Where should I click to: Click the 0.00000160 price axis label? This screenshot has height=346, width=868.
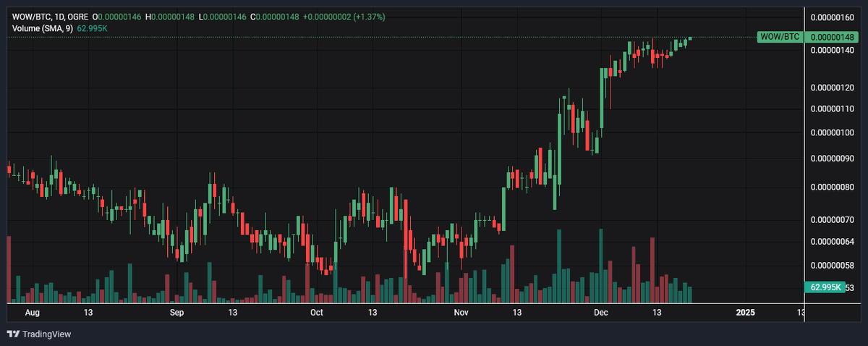pos(832,17)
